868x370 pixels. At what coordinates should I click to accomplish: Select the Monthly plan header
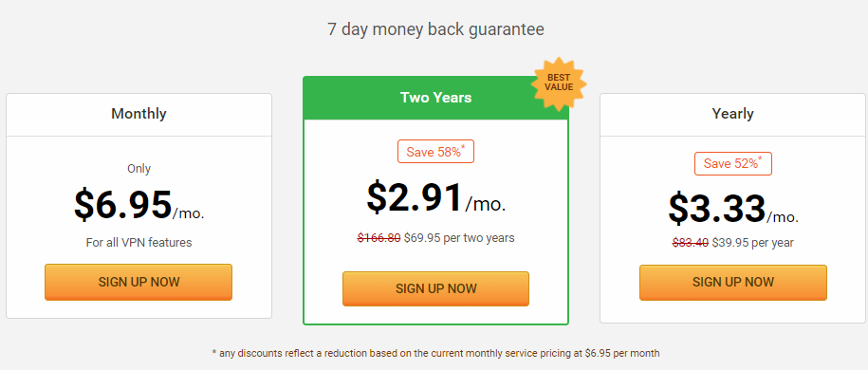coord(139,115)
